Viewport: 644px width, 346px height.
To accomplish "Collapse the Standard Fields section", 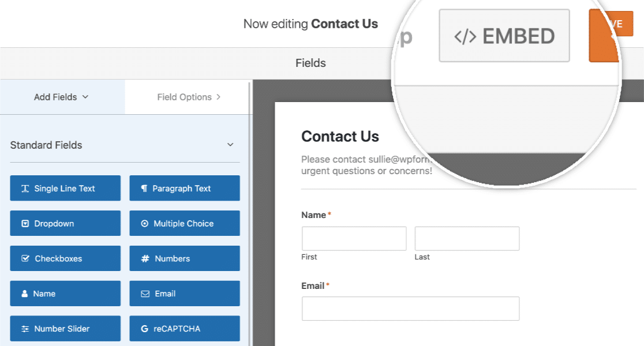I will (x=231, y=145).
